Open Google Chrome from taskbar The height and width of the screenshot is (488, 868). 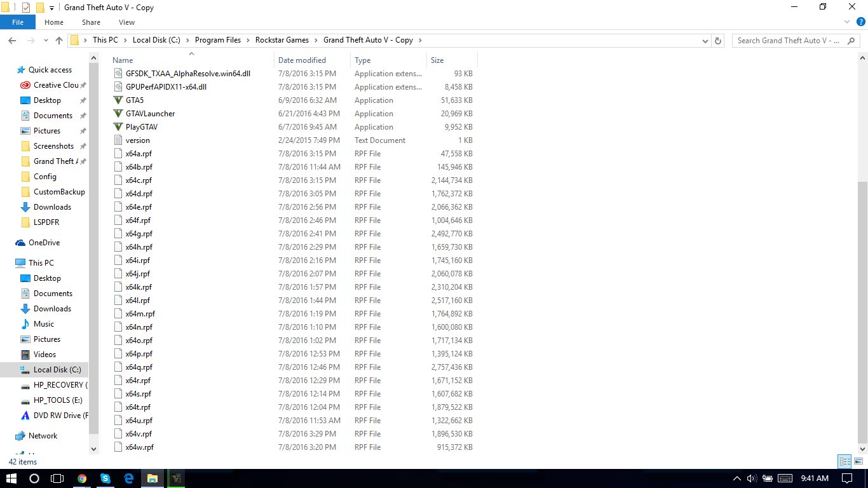[x=82, y=478]
